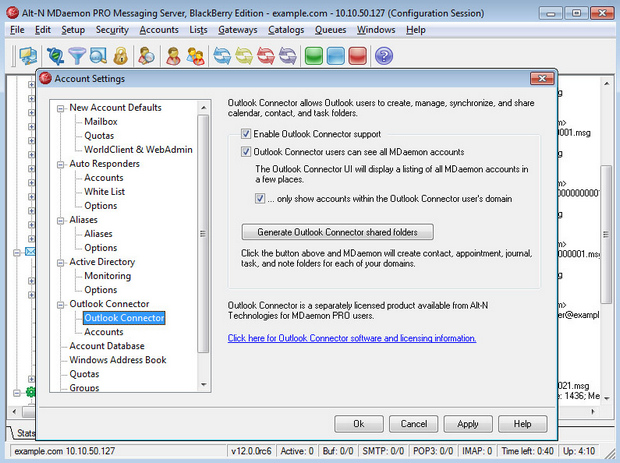
Task: Open the Gateways menu
Action: [x=238, y=30]
